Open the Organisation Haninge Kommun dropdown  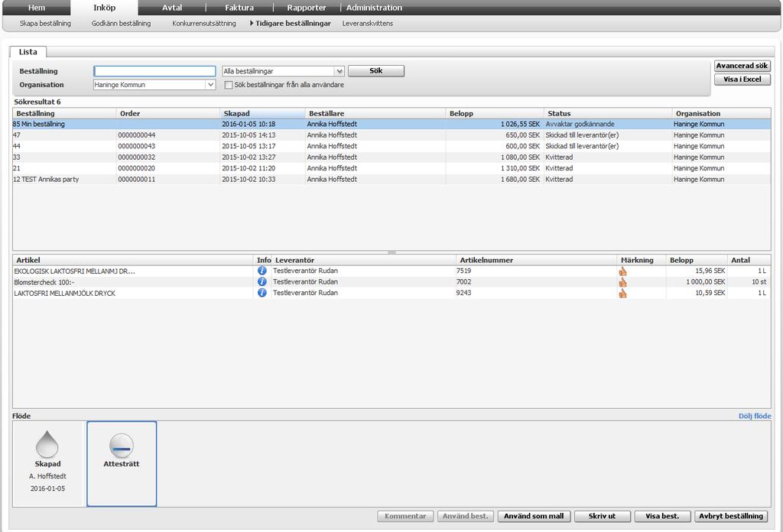pos(154,85)
